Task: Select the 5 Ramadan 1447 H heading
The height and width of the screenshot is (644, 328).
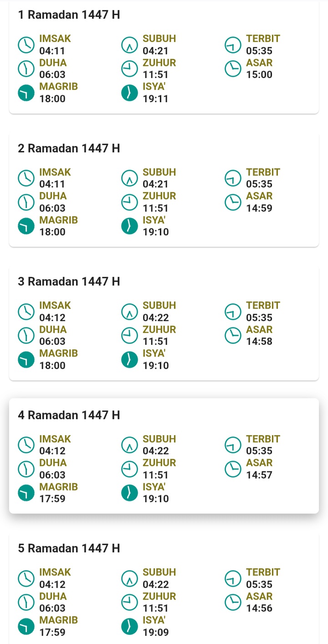Action: tap(69, 548)
